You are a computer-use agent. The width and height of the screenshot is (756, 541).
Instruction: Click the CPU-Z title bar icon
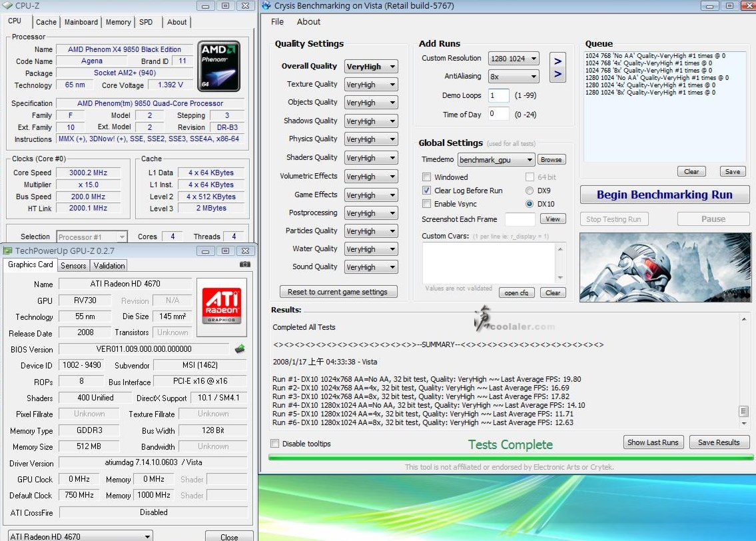[x=7, y=6]
